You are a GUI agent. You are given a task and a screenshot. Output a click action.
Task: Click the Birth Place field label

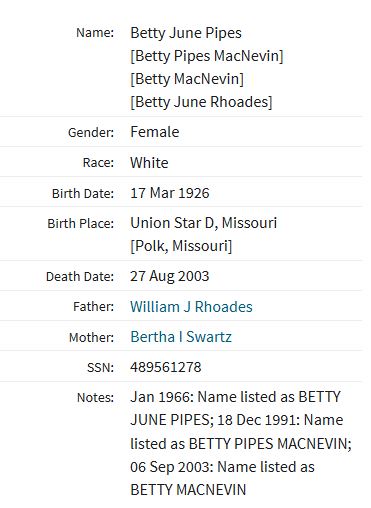(x=81, y=223)
